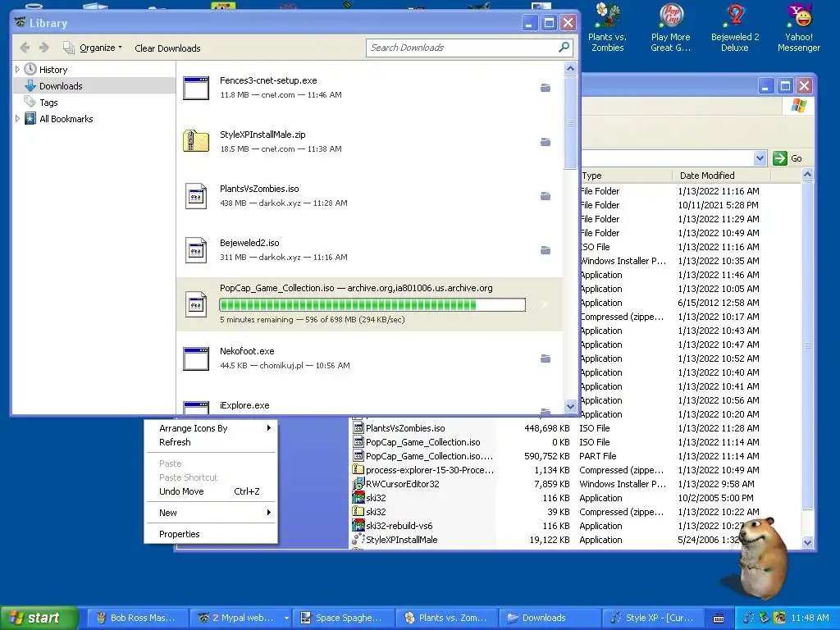This screenshot has height=630, width=840.
Task: Open Plants vs. Zombies desktop shortcut
Action: click(x=608, y=27)
